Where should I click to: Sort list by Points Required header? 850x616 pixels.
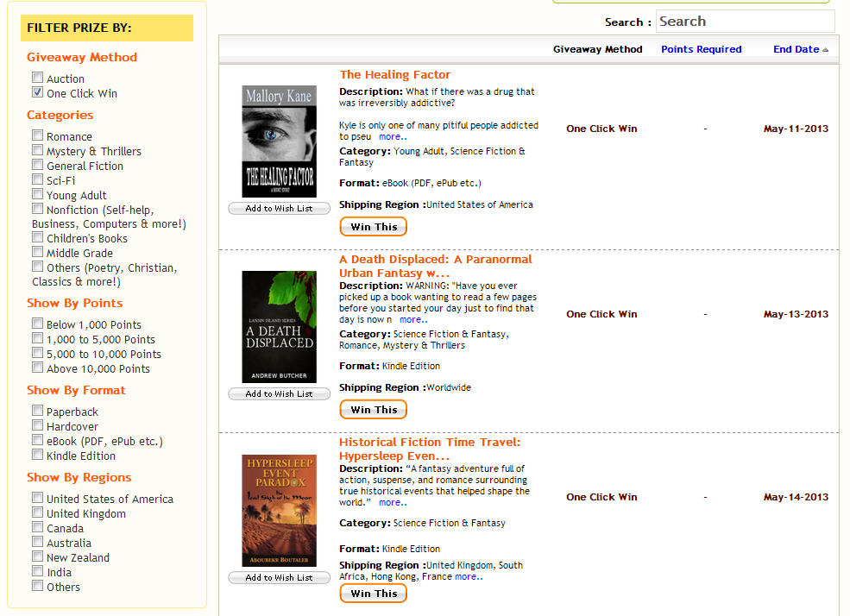(701, 49)
